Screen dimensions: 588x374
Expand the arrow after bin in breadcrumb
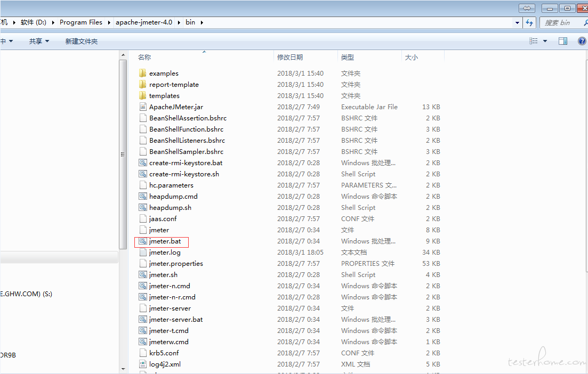pos(202,22)
